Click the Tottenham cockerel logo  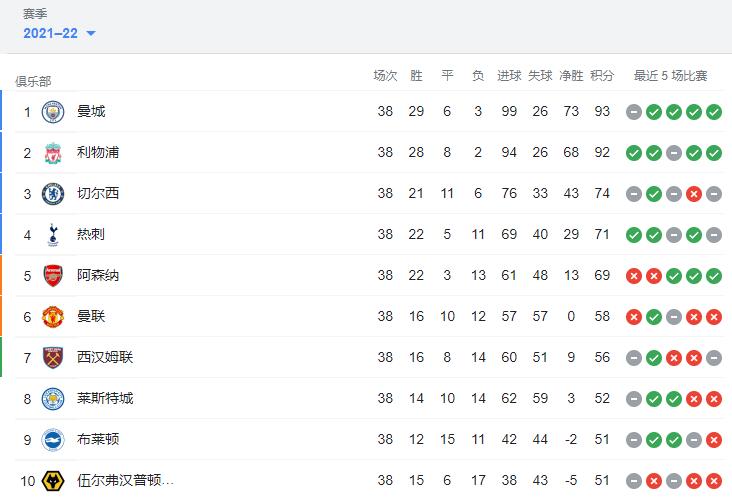(x=53, y=235)
